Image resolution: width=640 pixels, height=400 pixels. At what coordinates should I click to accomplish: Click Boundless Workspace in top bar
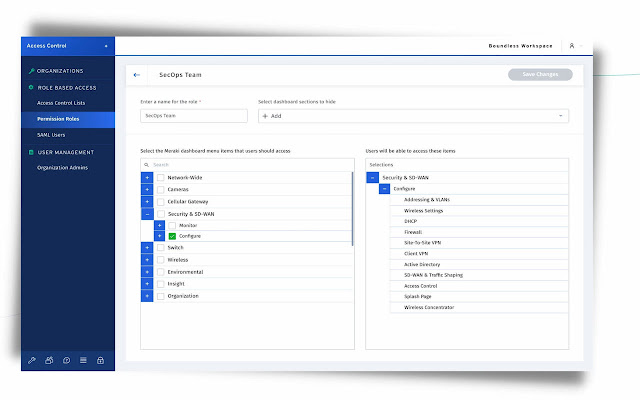point(520,46)
